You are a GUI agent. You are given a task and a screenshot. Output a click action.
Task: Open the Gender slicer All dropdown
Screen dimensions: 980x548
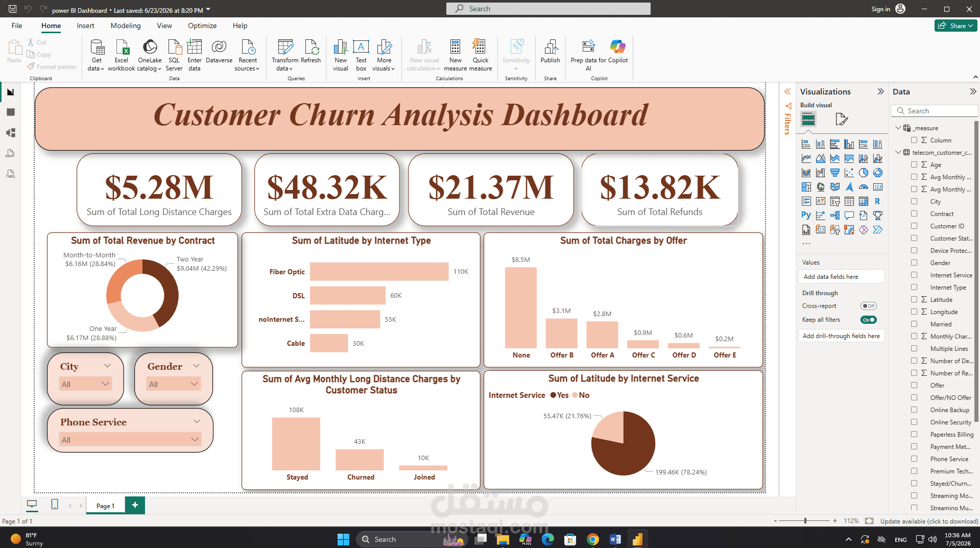click(x=173, y=384)
